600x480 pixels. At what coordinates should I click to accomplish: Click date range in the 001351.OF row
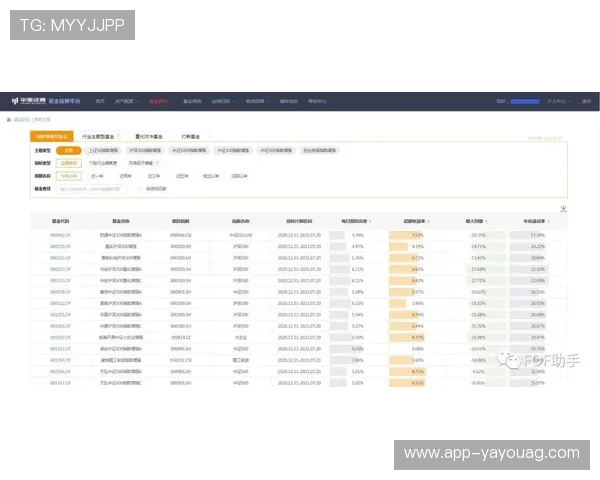tap(299, 349)
